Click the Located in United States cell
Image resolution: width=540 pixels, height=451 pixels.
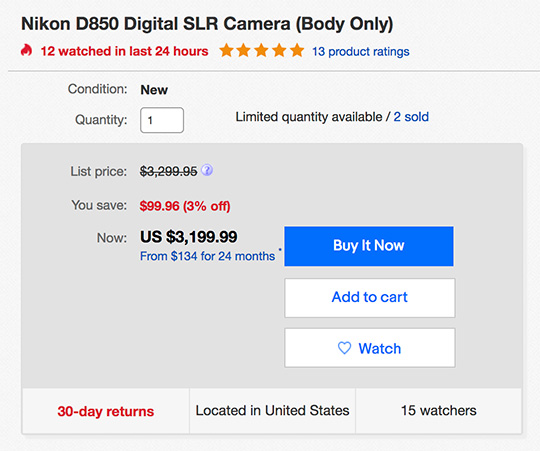point(272,411)
